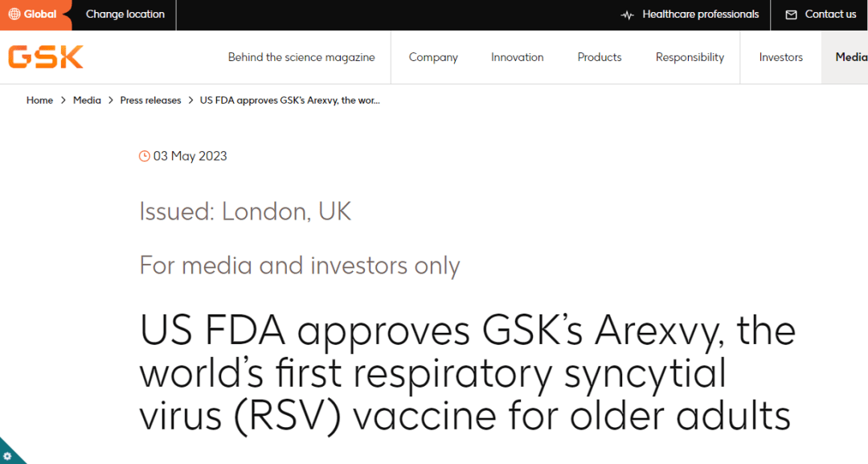Viewport: 868px width, 464px height.
Task: Click the breadcrumb chevron after Home
Action: click(63, 100)
